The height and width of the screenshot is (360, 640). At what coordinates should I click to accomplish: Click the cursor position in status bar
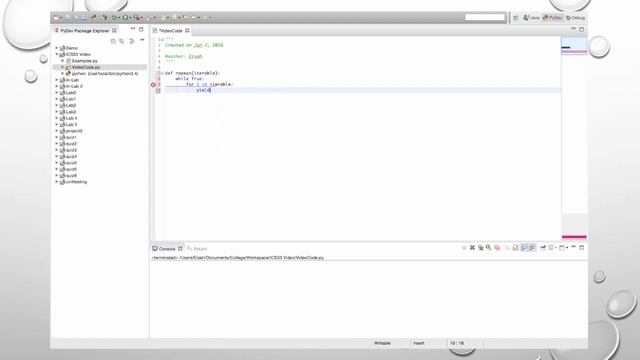(457, 343)
